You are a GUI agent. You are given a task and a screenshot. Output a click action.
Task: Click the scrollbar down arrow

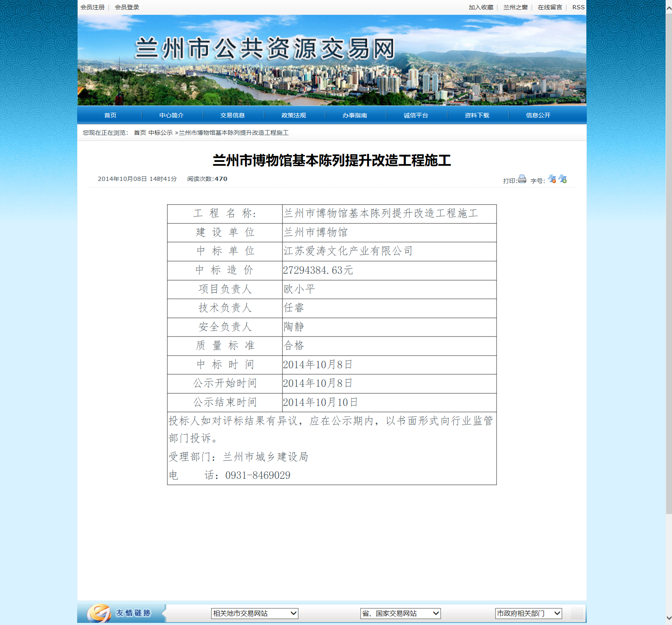[669, 618]
